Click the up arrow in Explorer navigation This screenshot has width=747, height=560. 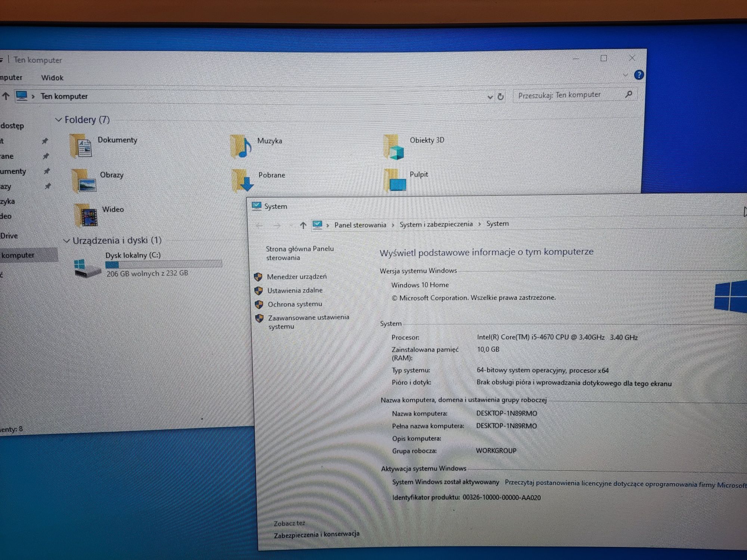click(x=6, y=96)
